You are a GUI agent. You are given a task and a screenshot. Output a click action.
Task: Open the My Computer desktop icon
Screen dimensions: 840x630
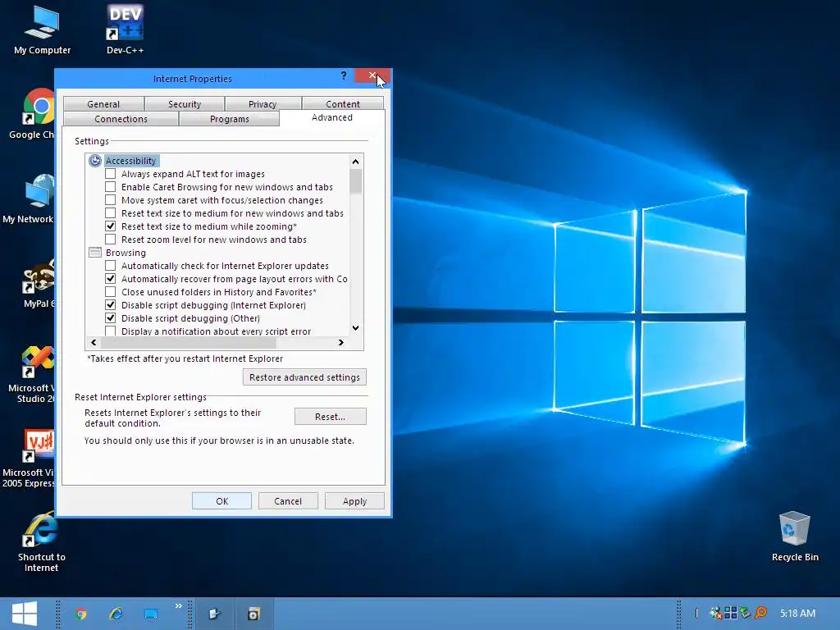pyautogui.click(x=42, y=30)
